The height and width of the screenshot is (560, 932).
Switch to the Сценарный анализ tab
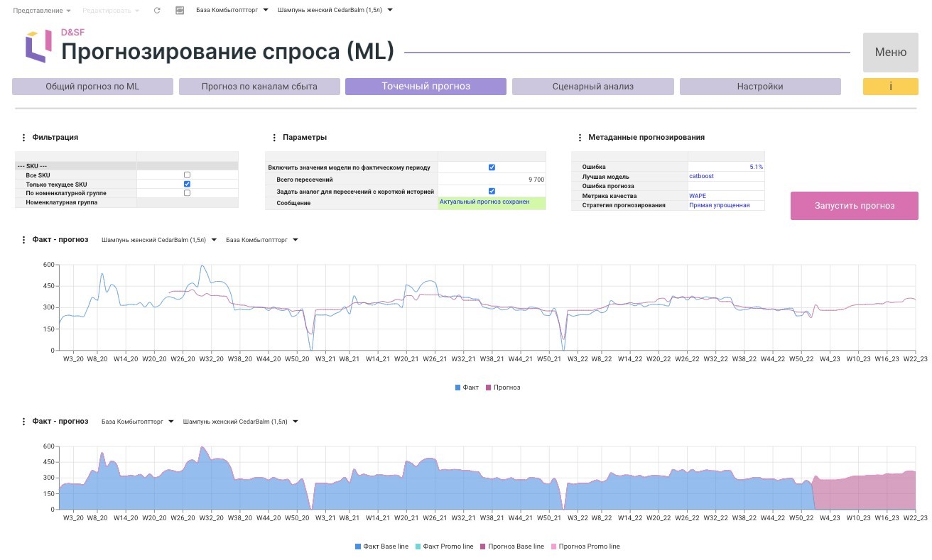[x=592, y=87]
